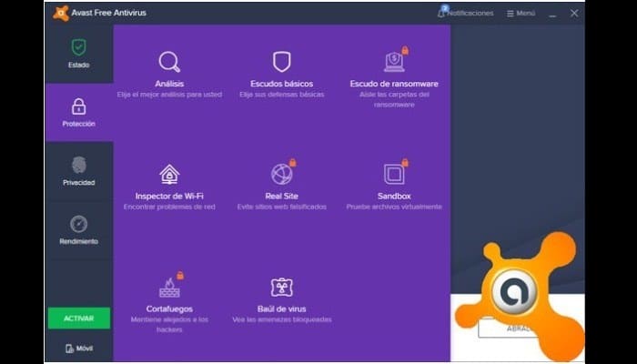The height and width of the screenshot is (364, 637).
Task: Open the Menú text item
Action: (x=526, y=14)
